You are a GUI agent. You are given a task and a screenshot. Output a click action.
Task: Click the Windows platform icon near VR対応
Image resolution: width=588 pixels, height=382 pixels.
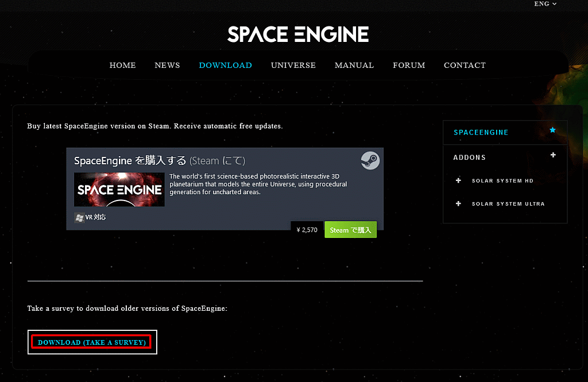point(79,218)
